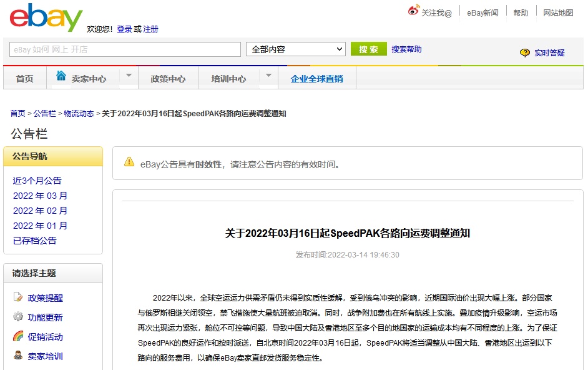Select 2022 年 02 月 announcements
Screen dimensions: 588x370
pyautogui.click(x=40, y=211)
